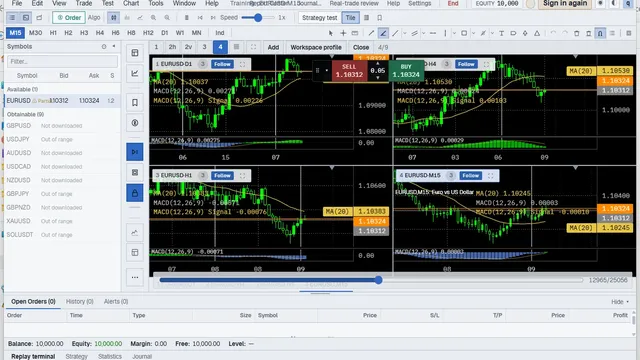
Task: Decrease lot size with down arrow
Action: [x=378, y=78]
